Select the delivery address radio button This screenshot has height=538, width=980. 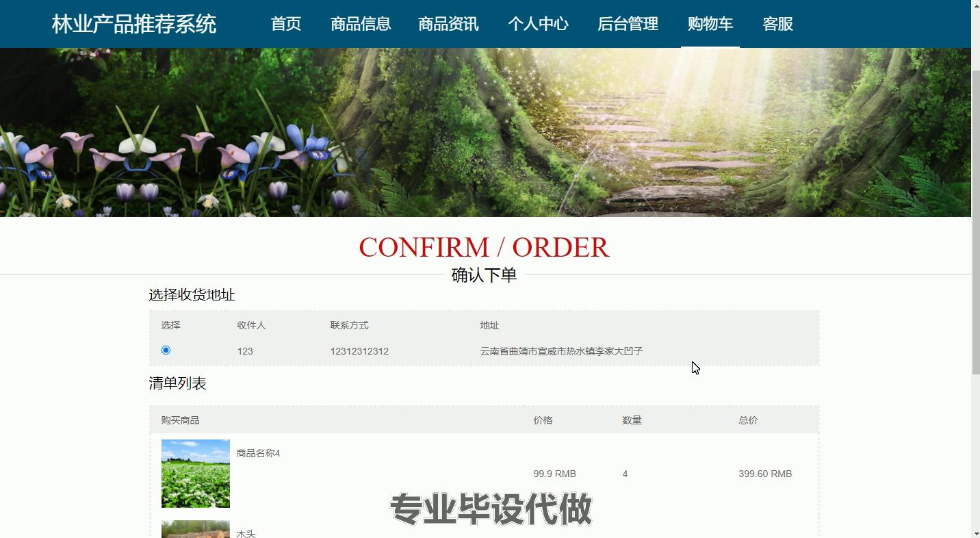point(166,350)
